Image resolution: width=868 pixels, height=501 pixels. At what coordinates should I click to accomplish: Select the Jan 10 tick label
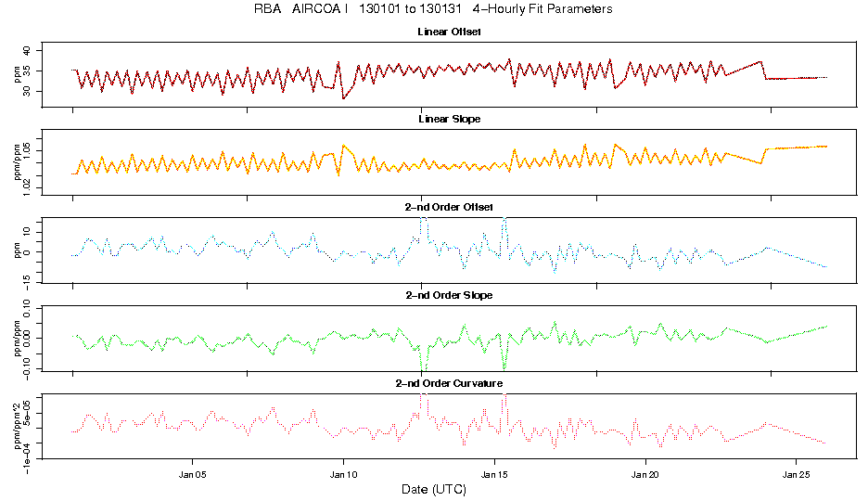click(x=343, y=474)
